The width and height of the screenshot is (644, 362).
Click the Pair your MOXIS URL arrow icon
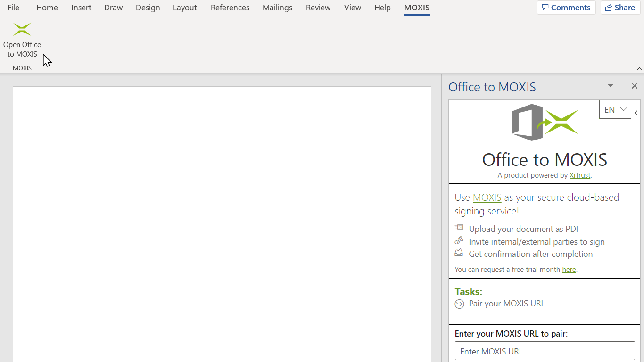(x=460, y=304)
